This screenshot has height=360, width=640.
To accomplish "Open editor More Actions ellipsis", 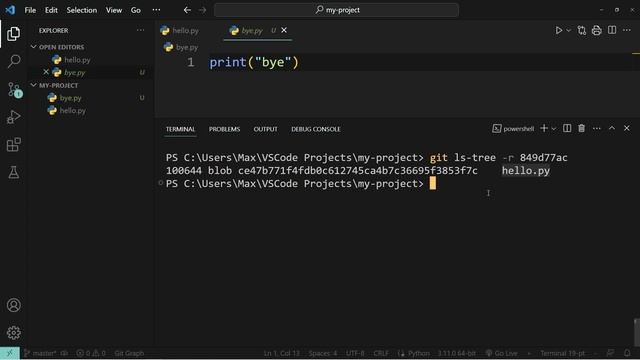I will tap(627, 30).
